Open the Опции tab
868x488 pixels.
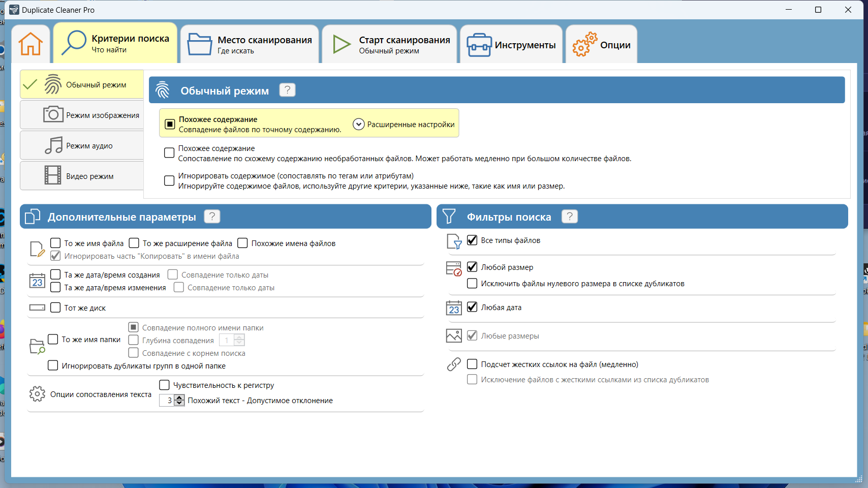pos(601,44)
